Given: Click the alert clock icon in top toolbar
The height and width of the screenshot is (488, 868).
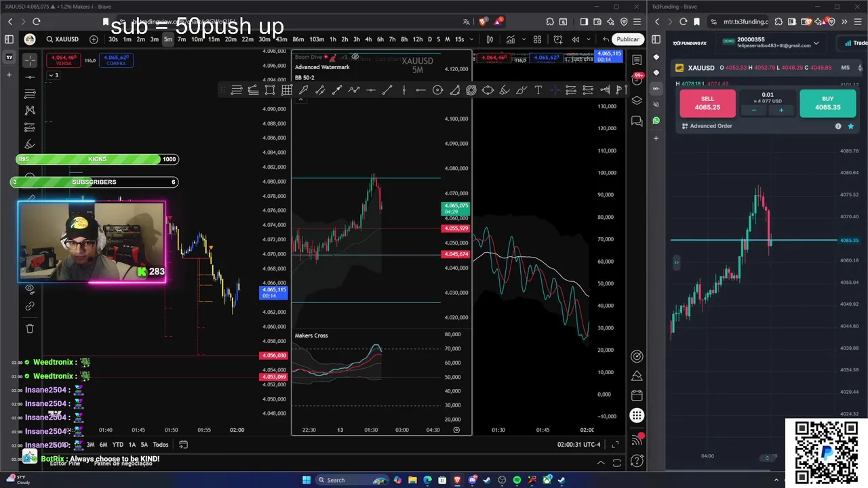Looking at the screenshot, I should coord(558,39).
